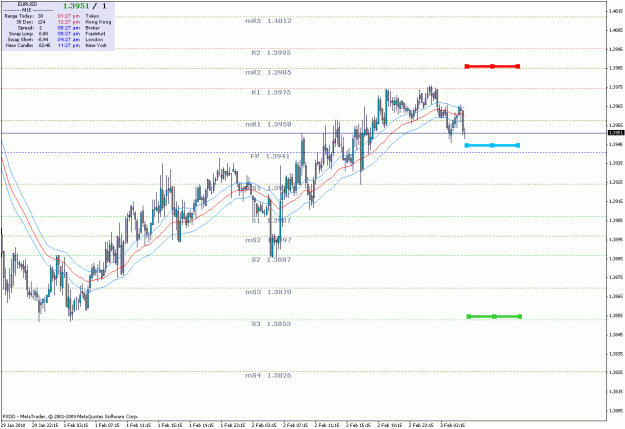Viewport: 625px width, 429px height.
Task: Click the 11:27 pm New York time
Action: (x=69, y=45)
